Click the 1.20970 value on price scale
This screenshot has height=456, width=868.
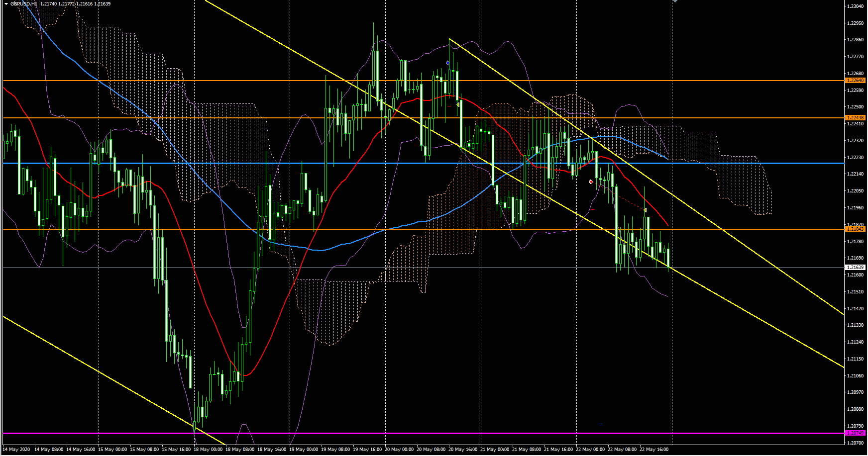point(855,392)
